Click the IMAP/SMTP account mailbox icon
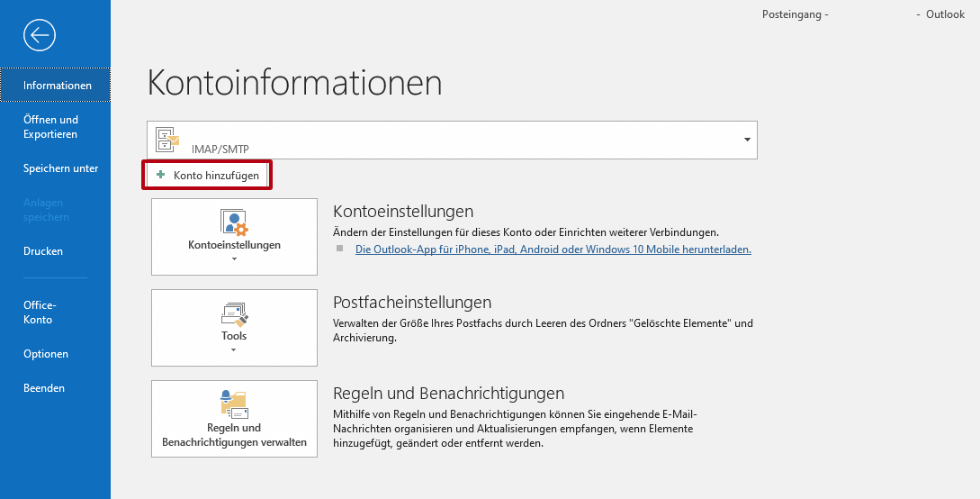This screenshot has height=499, width=980. 166,141
